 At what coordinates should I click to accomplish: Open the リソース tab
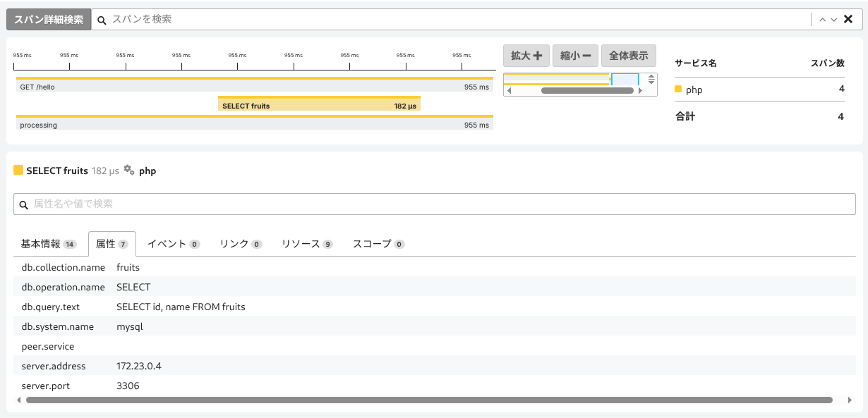[x=307, y=244]
